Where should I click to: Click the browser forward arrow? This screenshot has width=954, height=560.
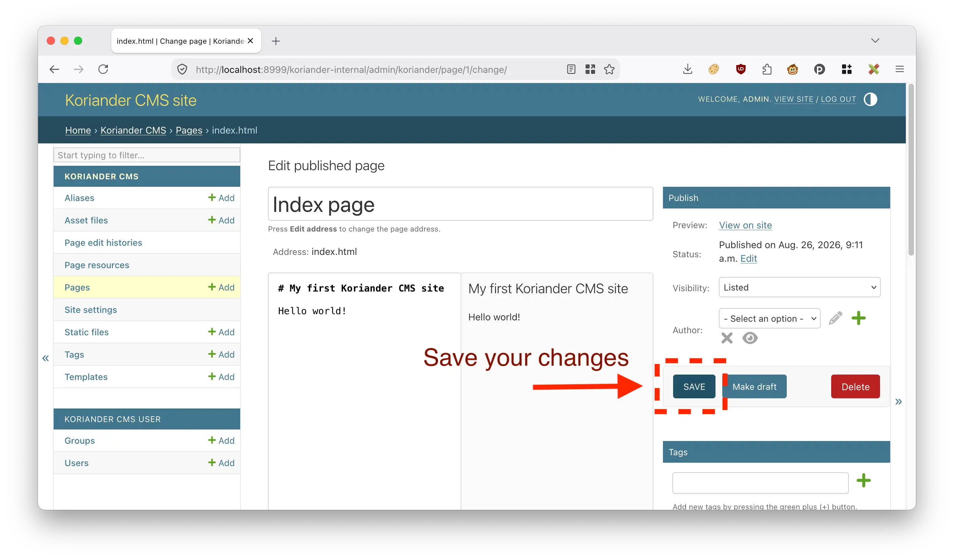[79, 69]
